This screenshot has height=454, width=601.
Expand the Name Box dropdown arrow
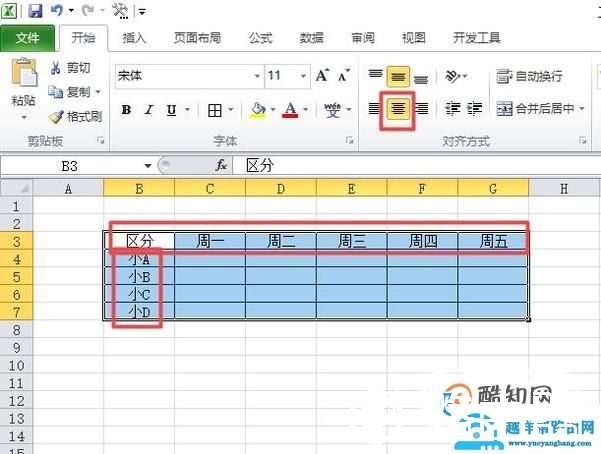point(148,166)
